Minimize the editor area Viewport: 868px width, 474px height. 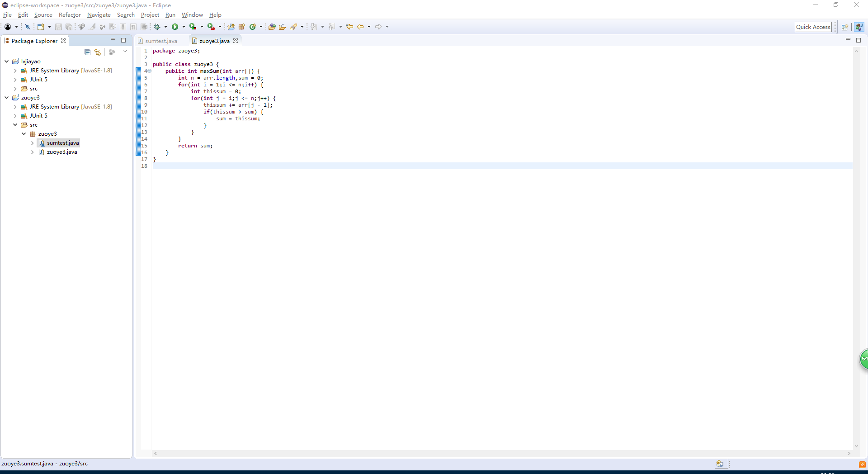click(848, 40)
